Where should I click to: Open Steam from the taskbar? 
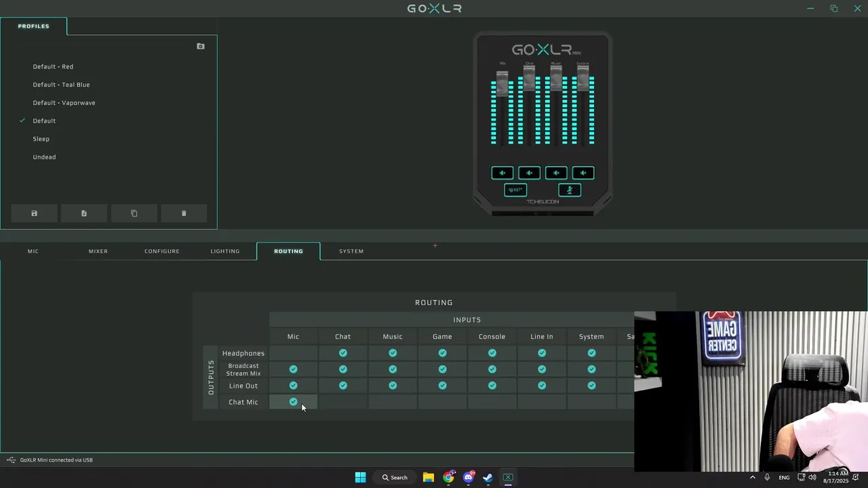tap(488, 477)
